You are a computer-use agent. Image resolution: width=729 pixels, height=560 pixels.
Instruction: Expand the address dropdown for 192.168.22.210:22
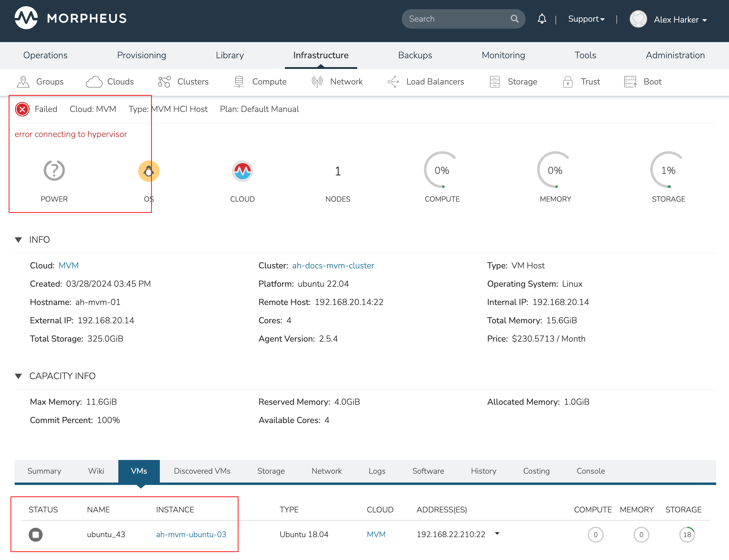(497, 534)
